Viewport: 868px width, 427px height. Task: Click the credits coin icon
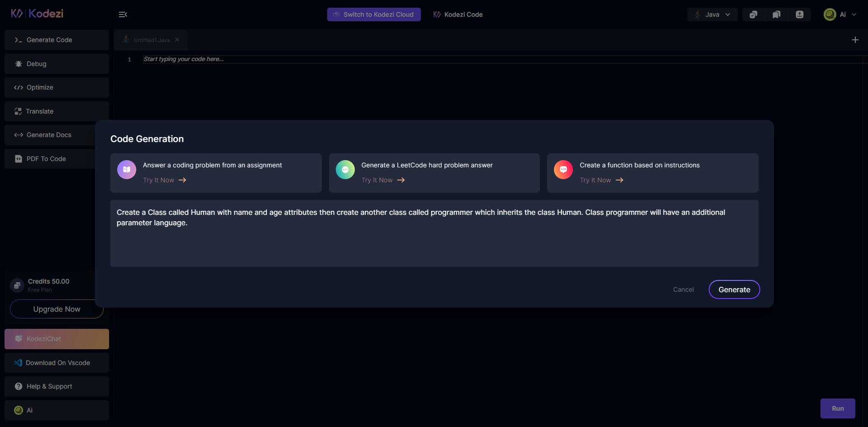coord(17,285)
